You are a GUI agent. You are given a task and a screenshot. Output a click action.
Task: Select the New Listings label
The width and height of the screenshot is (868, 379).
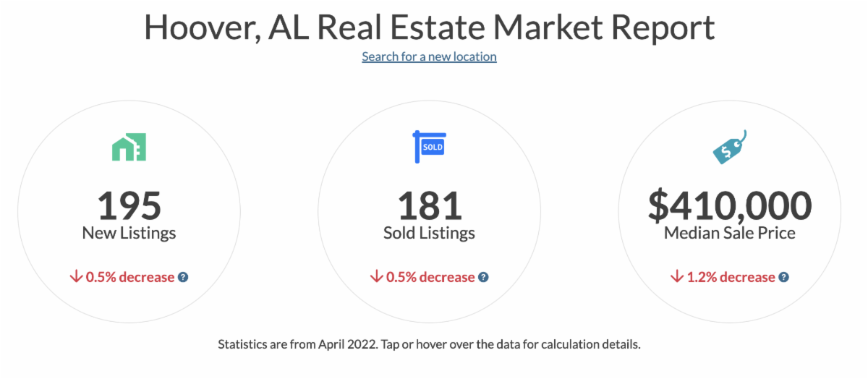pos(129,233)
